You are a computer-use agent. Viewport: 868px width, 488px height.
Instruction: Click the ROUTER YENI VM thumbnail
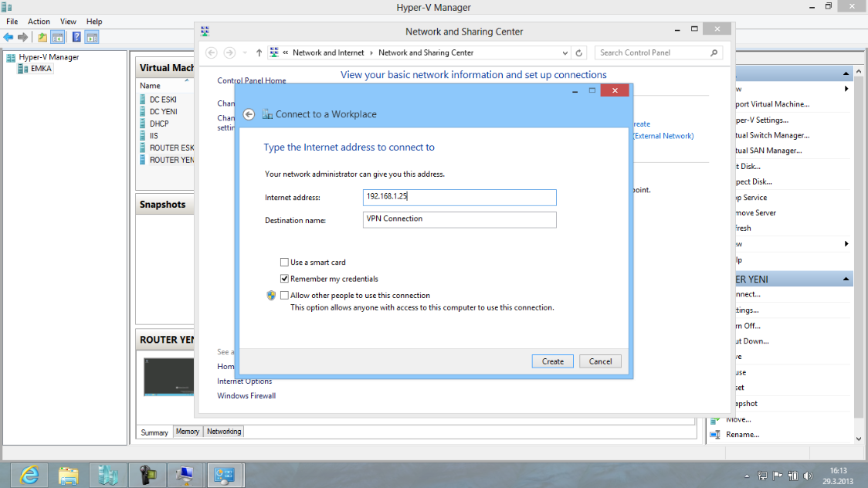169,377
